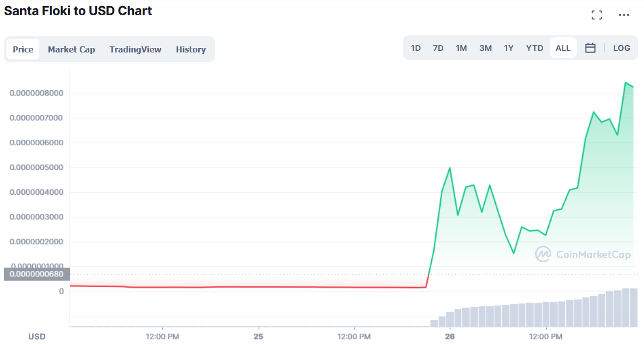The width and height of the screenshot is (644, 344).
Task: Select the ALL time range
Action: click(563, 48)
